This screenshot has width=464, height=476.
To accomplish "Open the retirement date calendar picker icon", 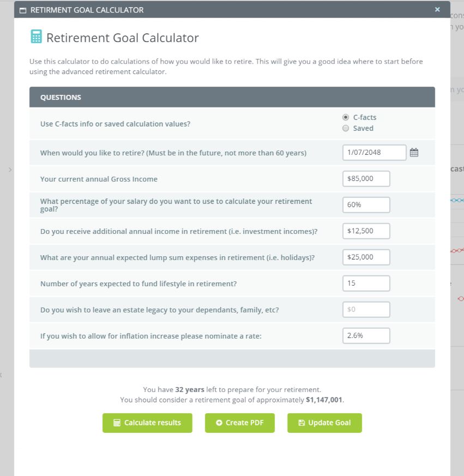I will pos(414,153).
